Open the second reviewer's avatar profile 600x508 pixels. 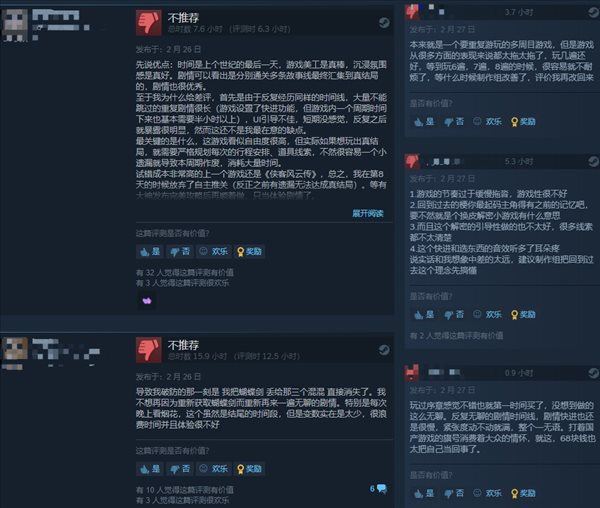tap(15, 349)
